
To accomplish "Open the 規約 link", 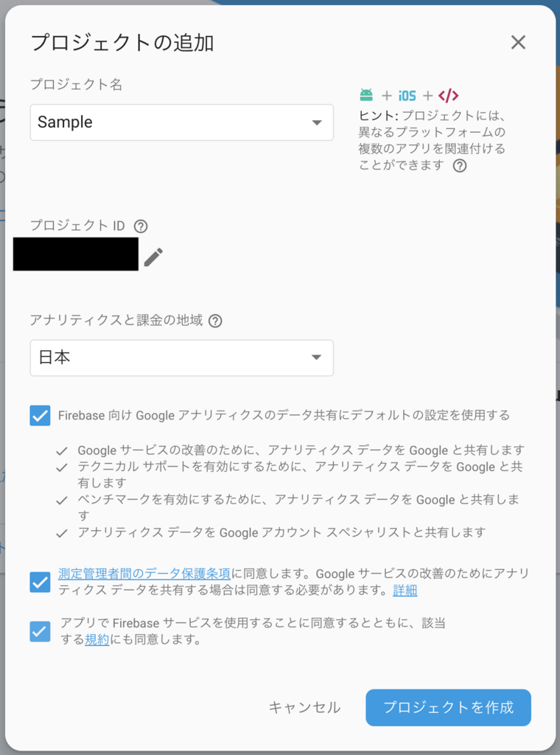I will [x=96, y=640].
